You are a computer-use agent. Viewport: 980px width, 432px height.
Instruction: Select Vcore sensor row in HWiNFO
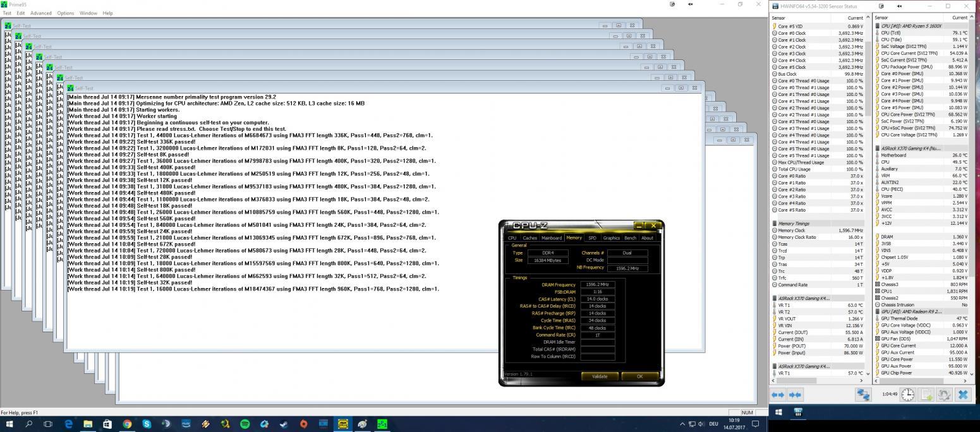click(921, 196)
